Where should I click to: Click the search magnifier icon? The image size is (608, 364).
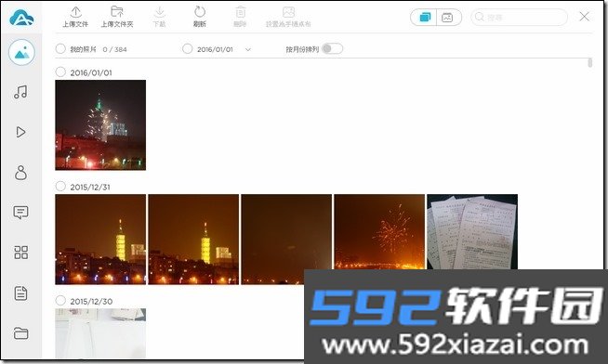(x=480, y=17)
